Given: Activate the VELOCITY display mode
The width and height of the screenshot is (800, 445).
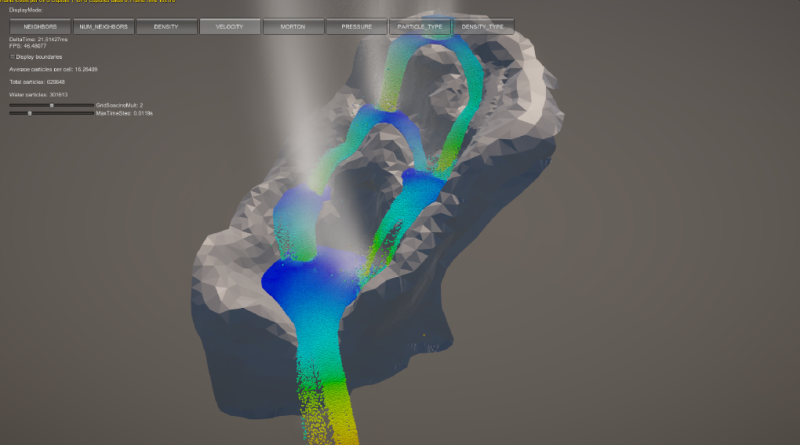Looking at the screenshot, I should point(229,27).
